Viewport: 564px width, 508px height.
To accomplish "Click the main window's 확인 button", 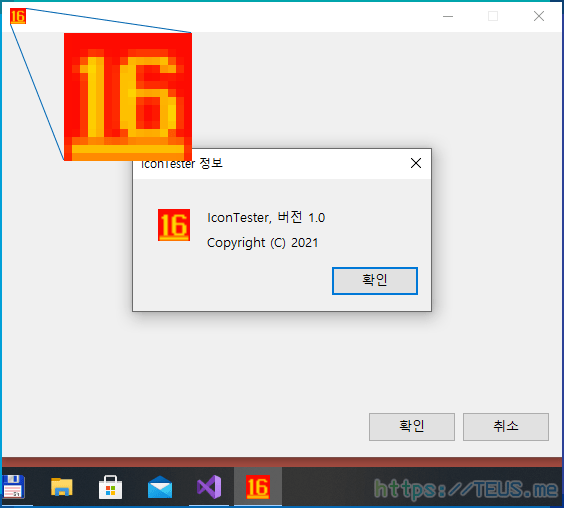I will (412, 427).
